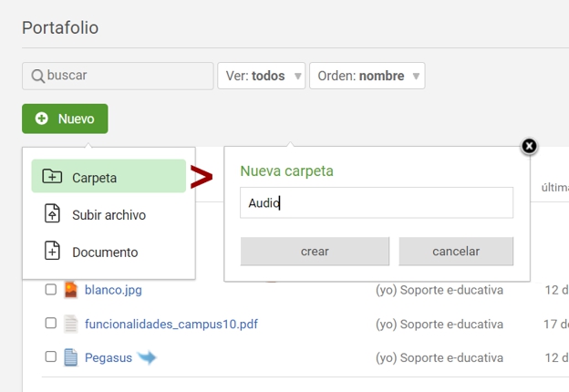This screenshot has height=392, width=569.
Task: Select Documento in the Nuevo menu
Action: 105,253
